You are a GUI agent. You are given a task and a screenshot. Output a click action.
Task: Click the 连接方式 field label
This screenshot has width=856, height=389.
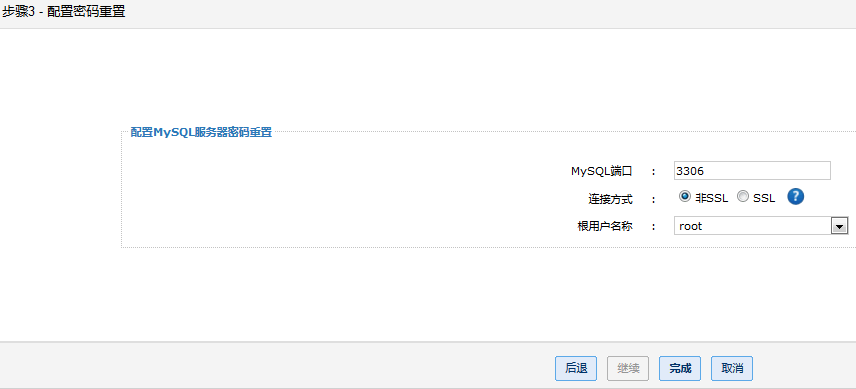click(611, 199)
